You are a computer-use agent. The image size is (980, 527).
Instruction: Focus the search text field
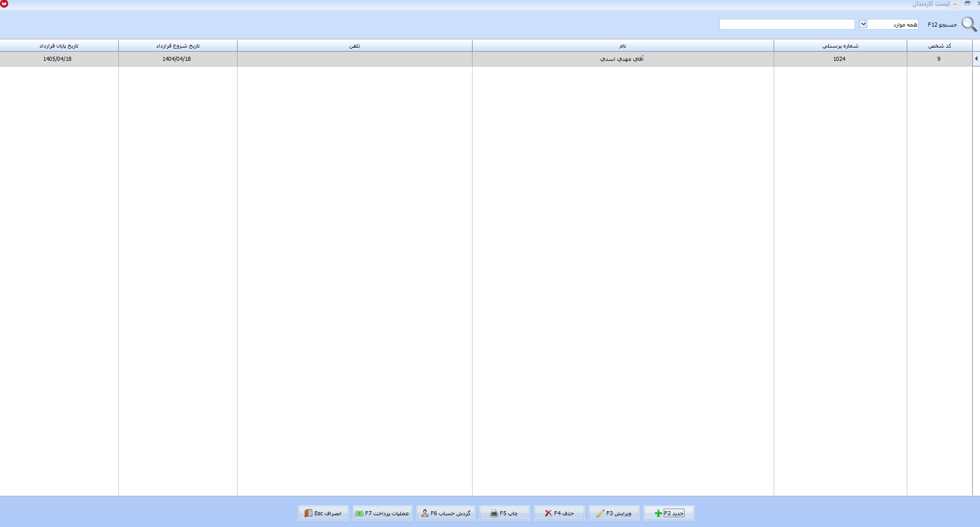coord(787,24)
